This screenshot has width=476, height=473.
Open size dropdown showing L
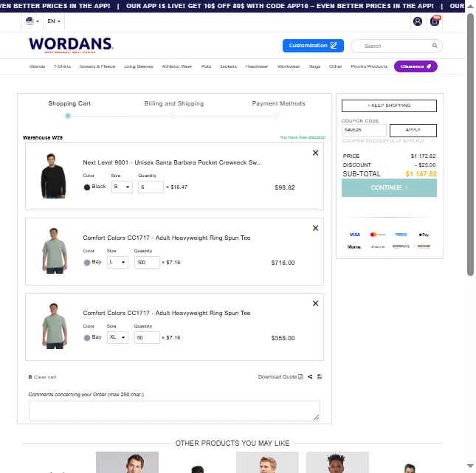tap(117, 262)
